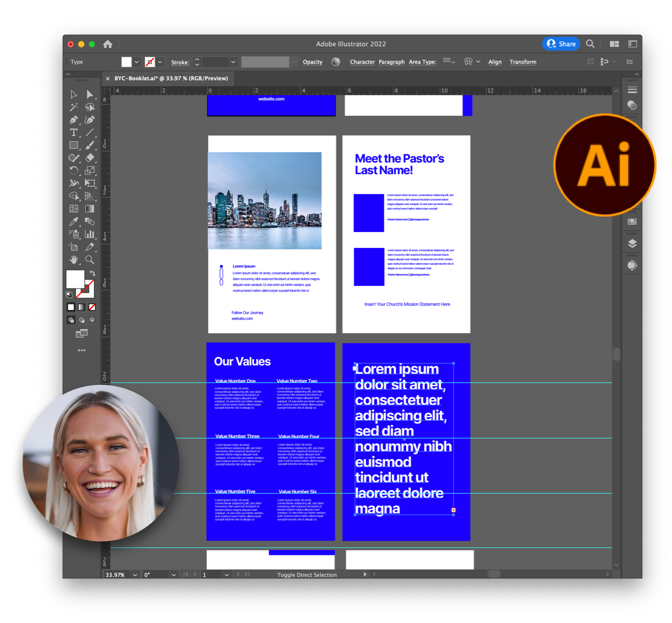Open the Align panel link

pos(495,62)
